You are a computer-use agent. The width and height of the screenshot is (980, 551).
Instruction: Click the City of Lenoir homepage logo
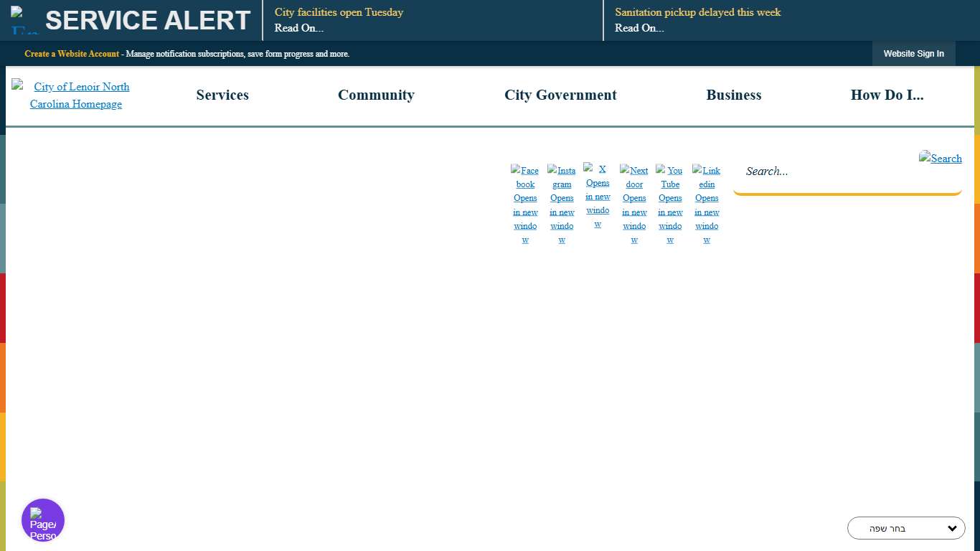point(76,95)
